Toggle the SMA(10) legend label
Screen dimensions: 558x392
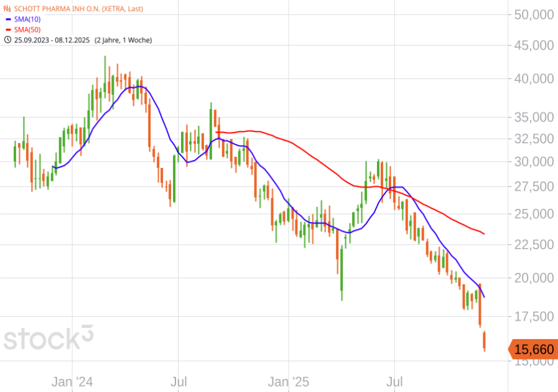[x=28, y=21]
